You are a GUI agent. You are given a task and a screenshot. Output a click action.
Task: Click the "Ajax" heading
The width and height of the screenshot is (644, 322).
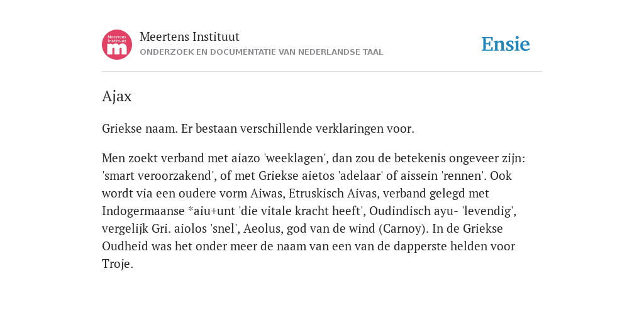click(116, 96)
